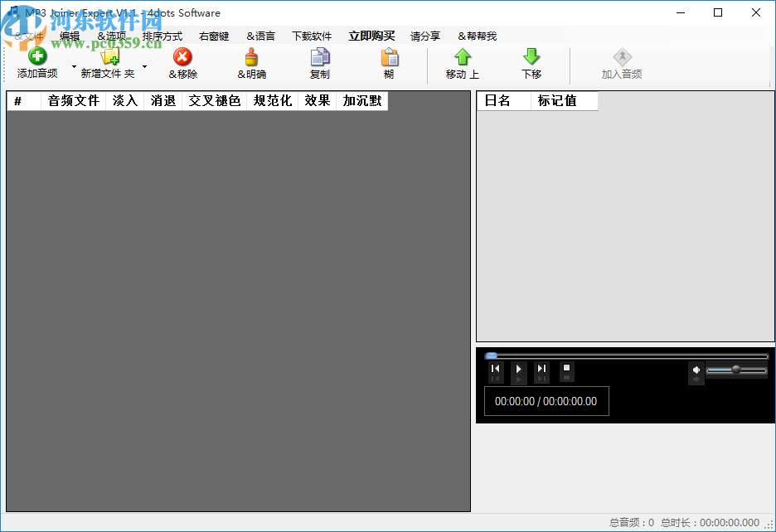
Task: Select the Copy (复制) toolbar icon
Action: pyautogui.click(x=319, y=58)
